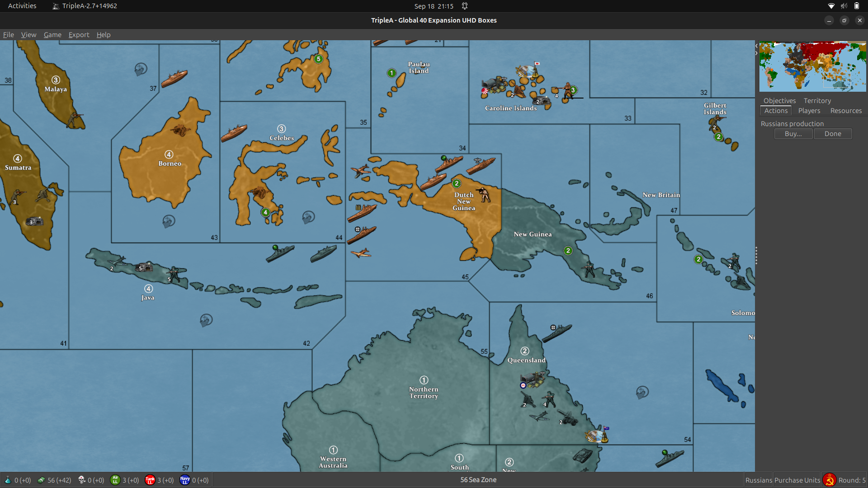Select the infantry in Dutch New Guinea
Image resolution: width=868 pixels, height=488 pixels.
pos(484,194)
